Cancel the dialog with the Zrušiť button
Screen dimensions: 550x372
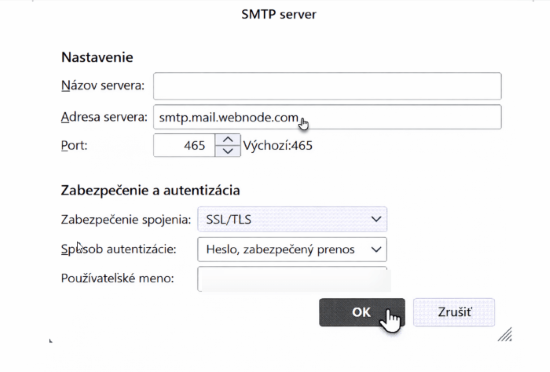454,312
